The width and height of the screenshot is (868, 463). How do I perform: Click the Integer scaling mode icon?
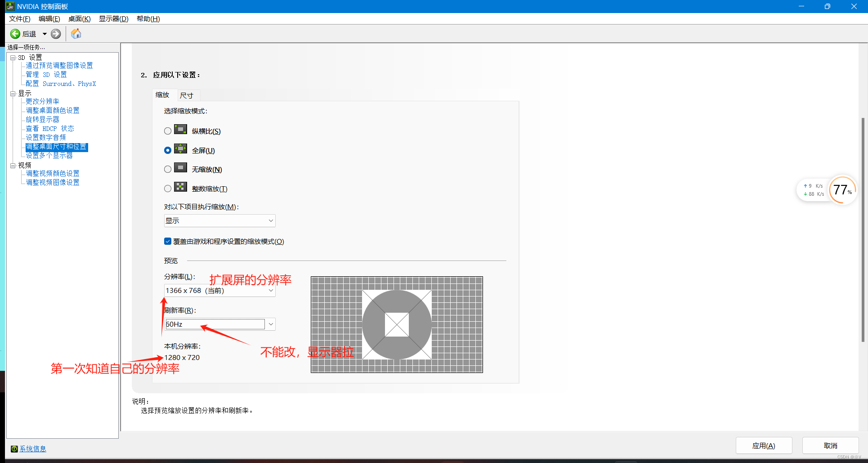click(x=180, y=187)
